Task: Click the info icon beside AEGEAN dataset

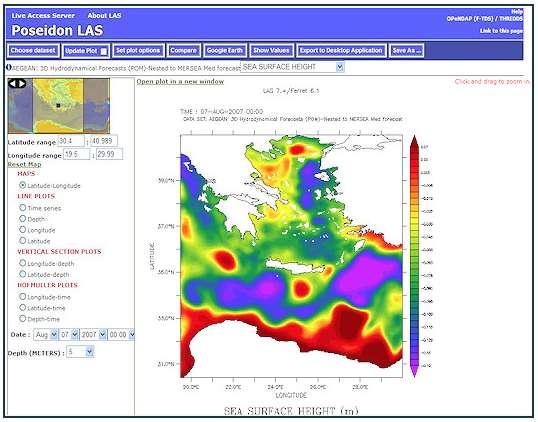Action: (x=9, y=68)
